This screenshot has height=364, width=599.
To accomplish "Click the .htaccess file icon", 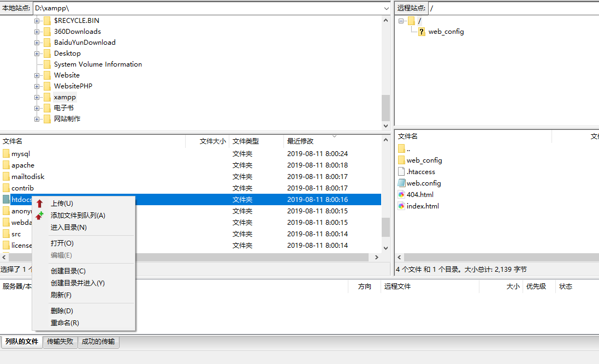I will pos(402,172).
